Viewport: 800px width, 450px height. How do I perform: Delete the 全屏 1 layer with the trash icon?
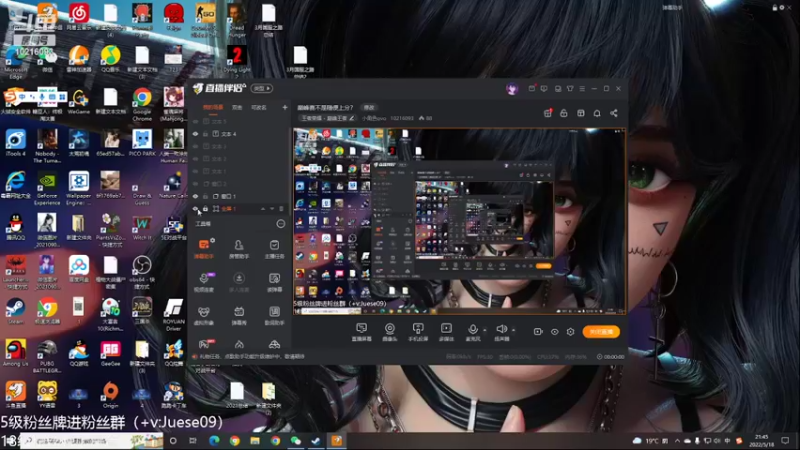pyautogui.click(x=281, y=209)
